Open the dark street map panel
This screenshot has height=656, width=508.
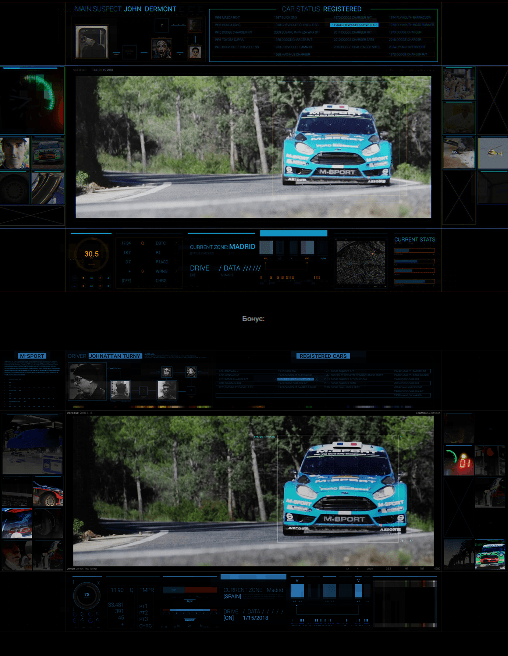361,263
